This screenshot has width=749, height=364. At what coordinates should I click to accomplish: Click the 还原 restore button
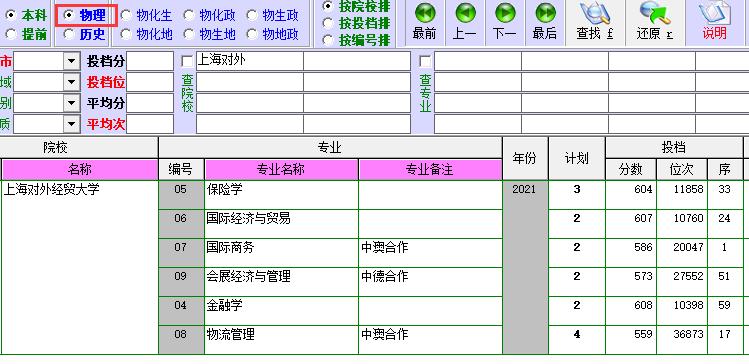[655, 22]
